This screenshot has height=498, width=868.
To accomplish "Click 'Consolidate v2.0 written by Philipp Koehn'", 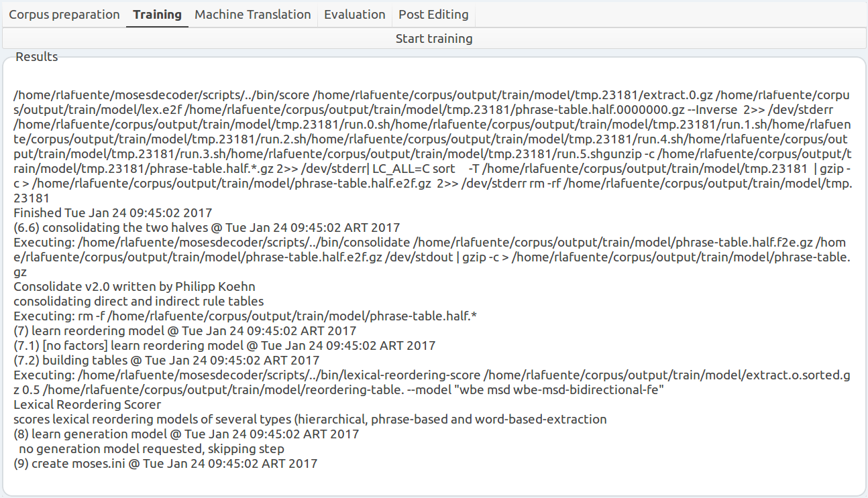I will [134, 287].
